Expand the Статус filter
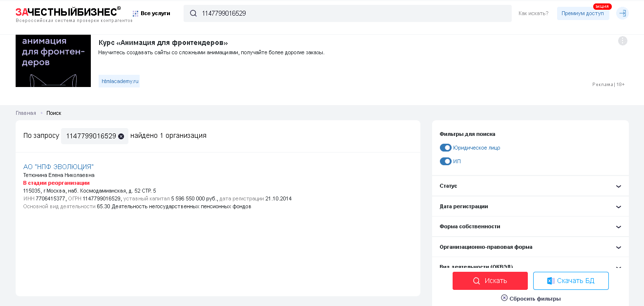This screenshot has height=306, width=644. pos(618,186)
